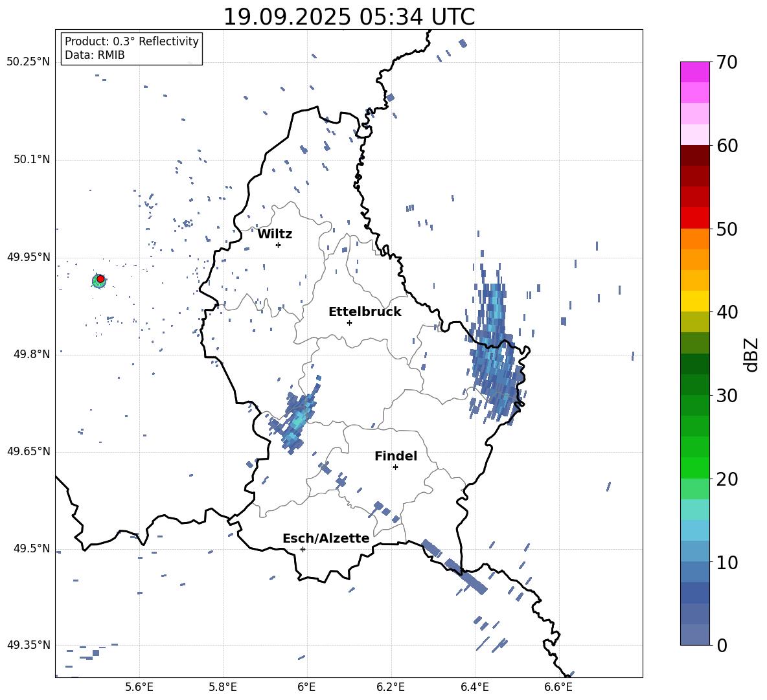Click the 6°E longitude label
Viewport: 767px width, 700px height.
[x=306, y=687]
